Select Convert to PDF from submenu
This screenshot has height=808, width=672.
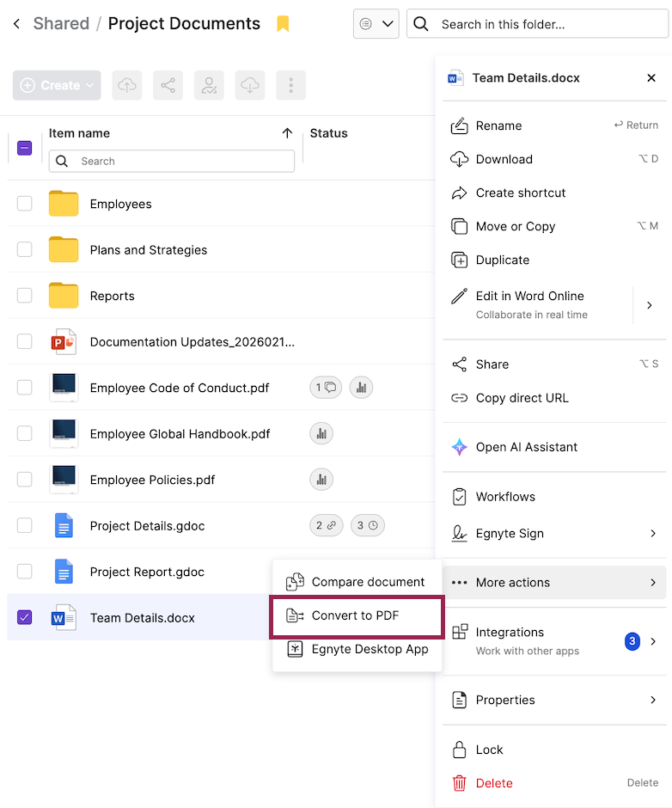pos(356,615)
